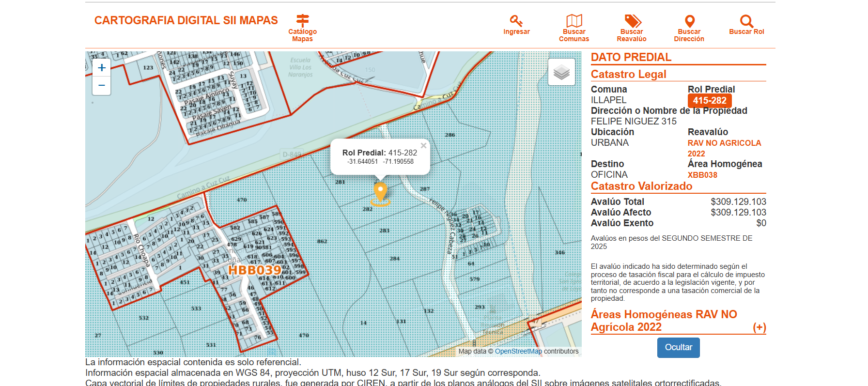Open Buscar Reavalúo tag icon
Image resolution: width=868 pixels, height=386 pixels.
click(632, 21)
